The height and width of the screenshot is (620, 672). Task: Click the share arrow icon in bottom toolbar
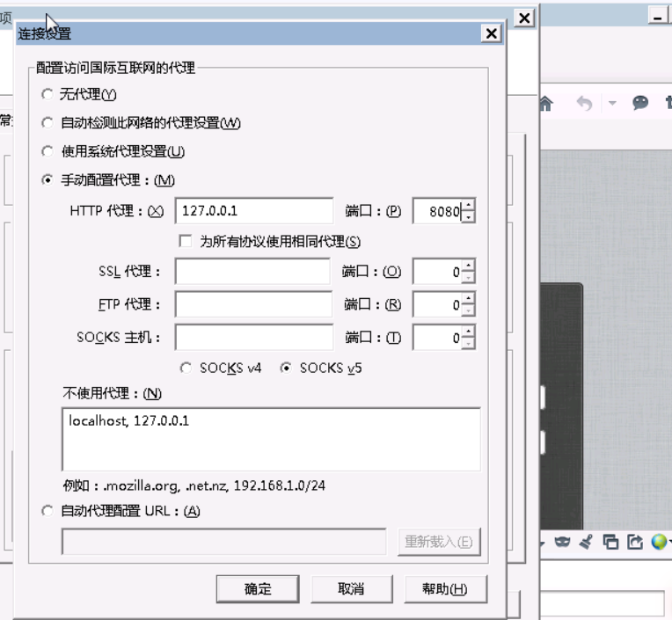(x=635, y=542)
